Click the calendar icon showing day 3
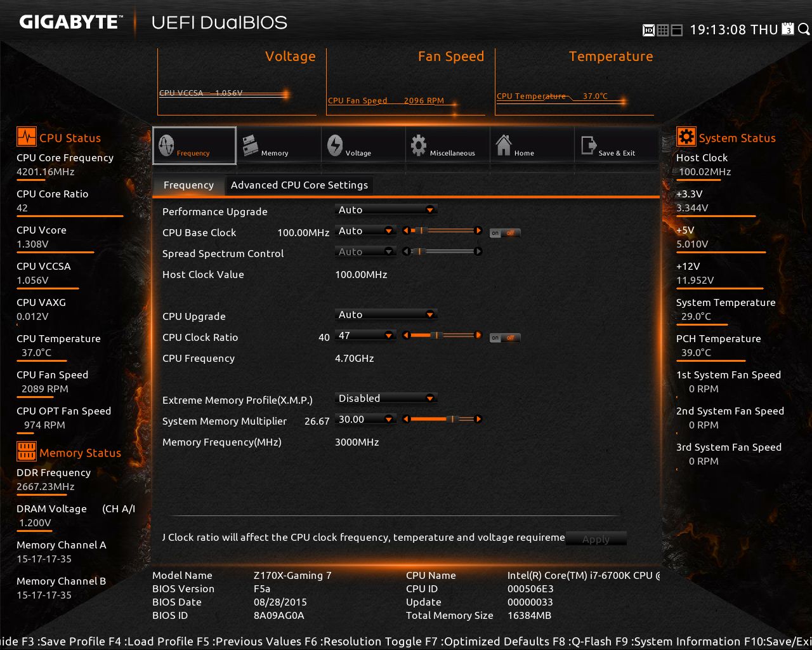Viewport: 812px width, 650px height. tap(787, 29)
